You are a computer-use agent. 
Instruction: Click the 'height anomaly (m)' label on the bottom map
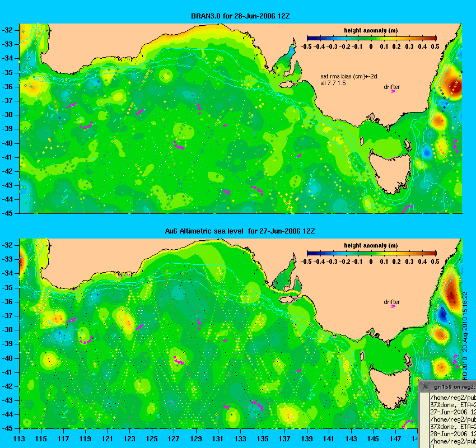tap(371, 245)
